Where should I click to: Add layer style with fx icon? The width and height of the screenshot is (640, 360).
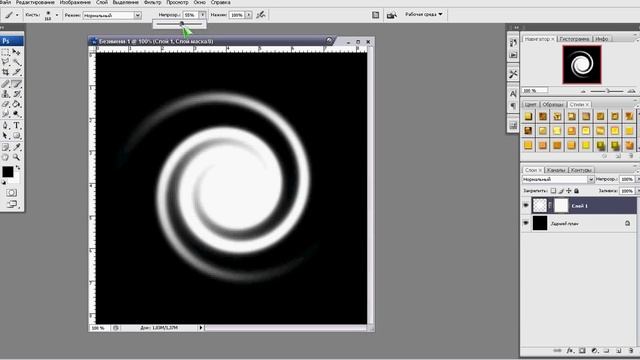click(x=570, y=351)
